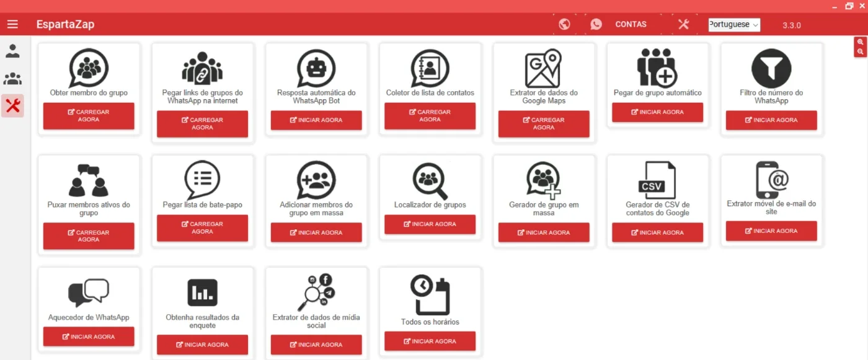Start Extrator de dados de mídia social
Image resolution: width=868 pixels, height=360 pixels.
tap(316, 345)
